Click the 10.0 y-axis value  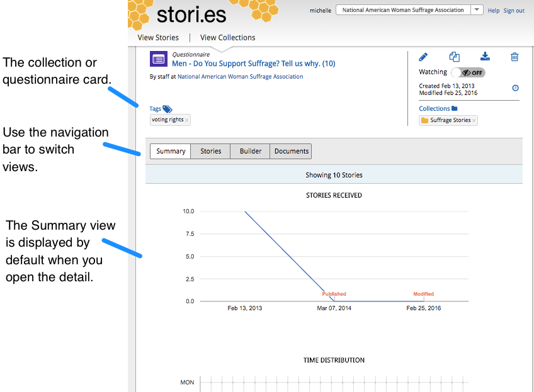[x=188, y=211]
